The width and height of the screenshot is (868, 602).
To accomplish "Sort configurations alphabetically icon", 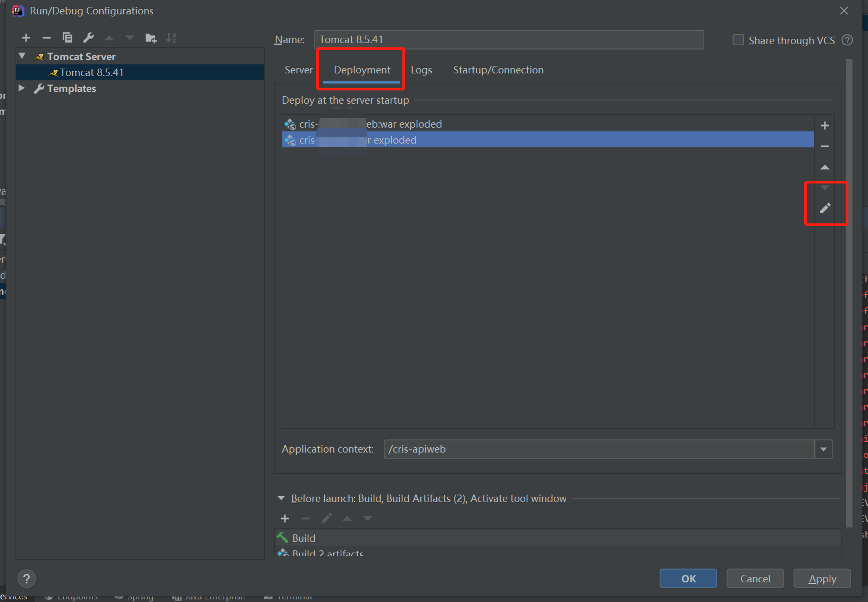I will click(x=171, y=38).
